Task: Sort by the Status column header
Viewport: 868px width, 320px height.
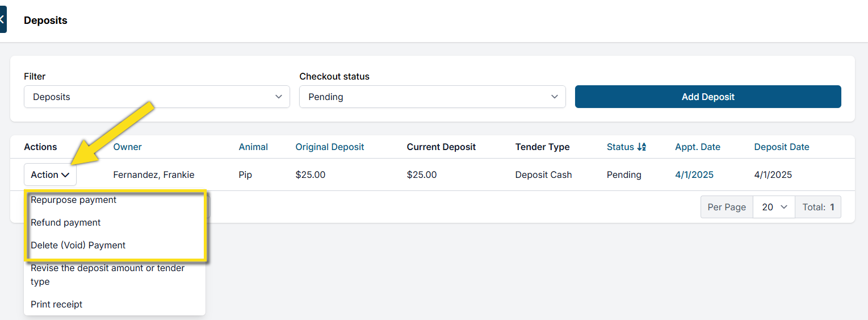Action: point(620,147)
